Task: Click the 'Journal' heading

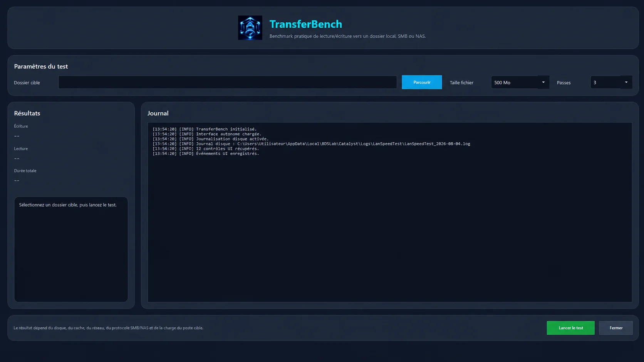Action: point(158,113)
